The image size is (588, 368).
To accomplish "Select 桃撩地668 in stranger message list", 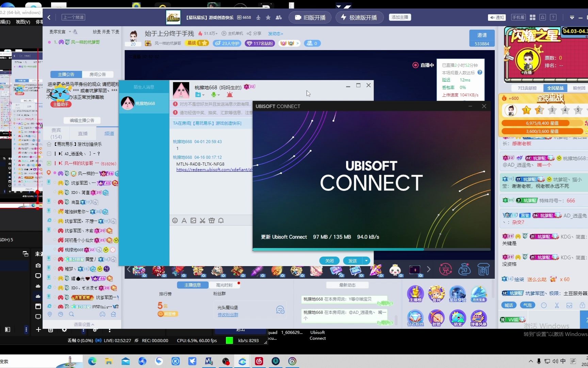I will 144,103.
